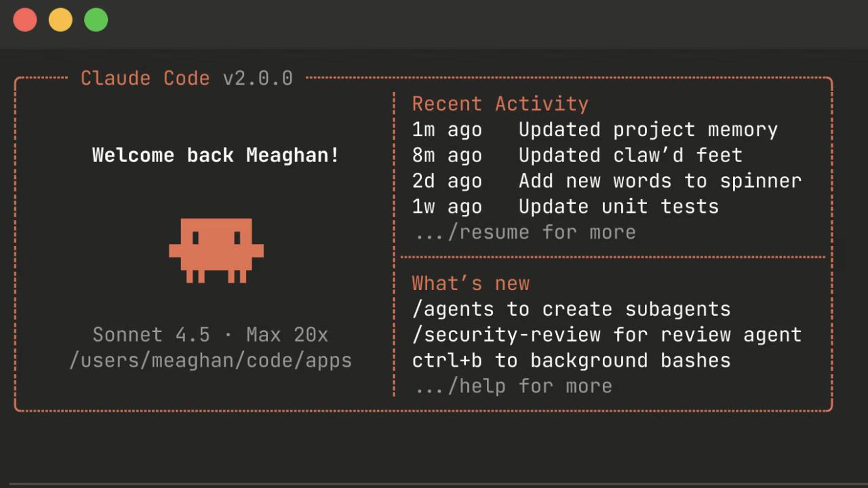Click the green maximize window button
The width and height of the screenshot is (868, 488).
[x=96, y=20]
